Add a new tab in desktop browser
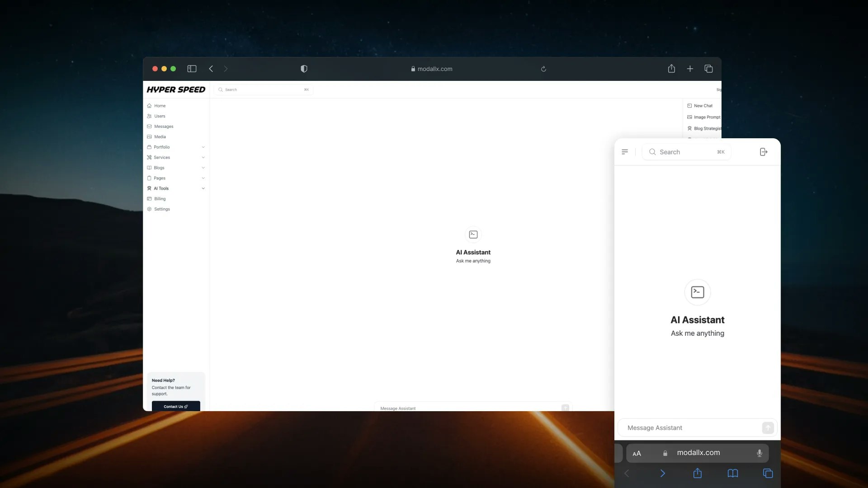 tap(690, 69)
